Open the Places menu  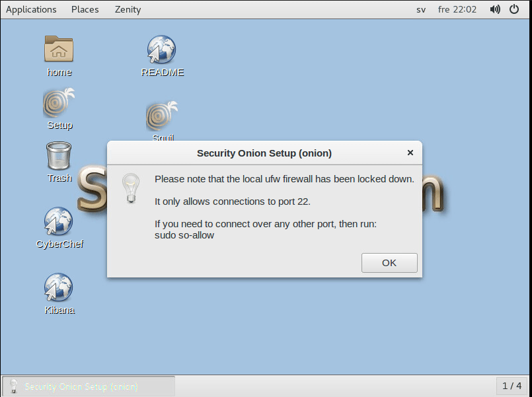[85, 9]
